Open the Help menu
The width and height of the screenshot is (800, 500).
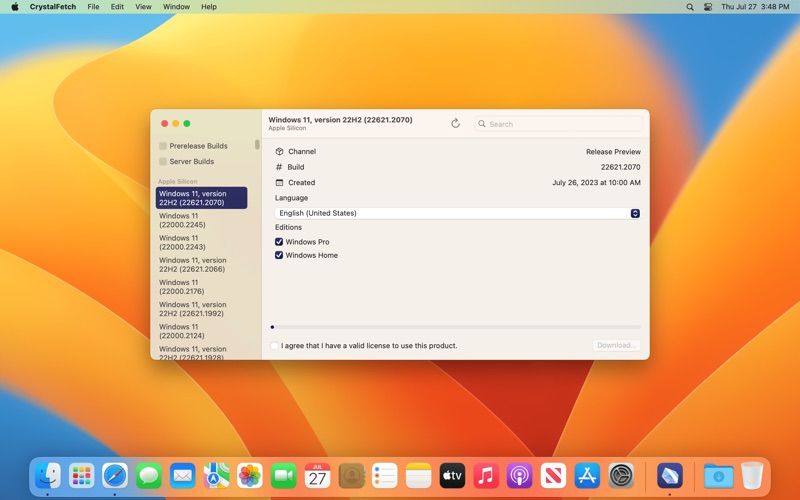[209, 7]
